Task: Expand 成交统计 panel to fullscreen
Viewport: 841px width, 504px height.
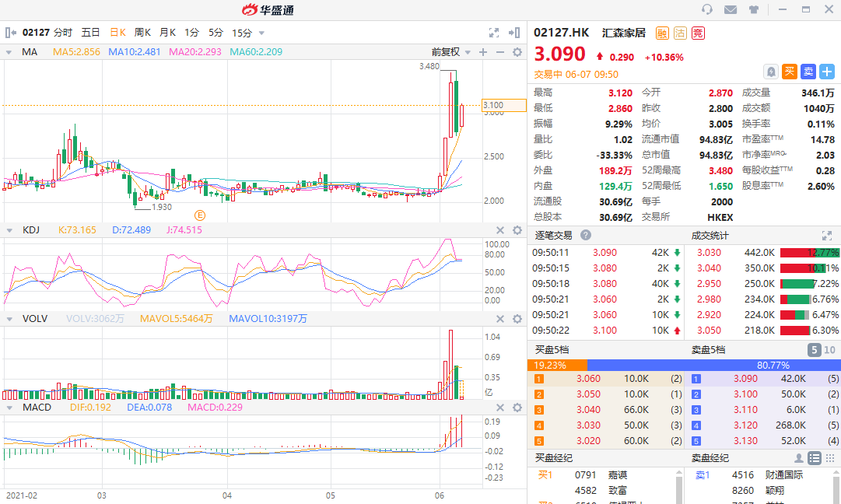Action: pyautogui.click(x=826, y=236)
